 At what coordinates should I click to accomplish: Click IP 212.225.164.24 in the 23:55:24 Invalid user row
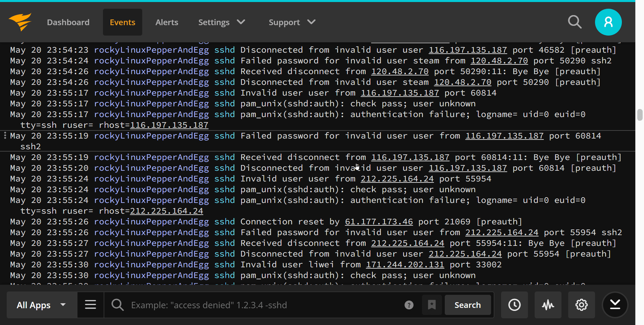click(x=397, y=179)
